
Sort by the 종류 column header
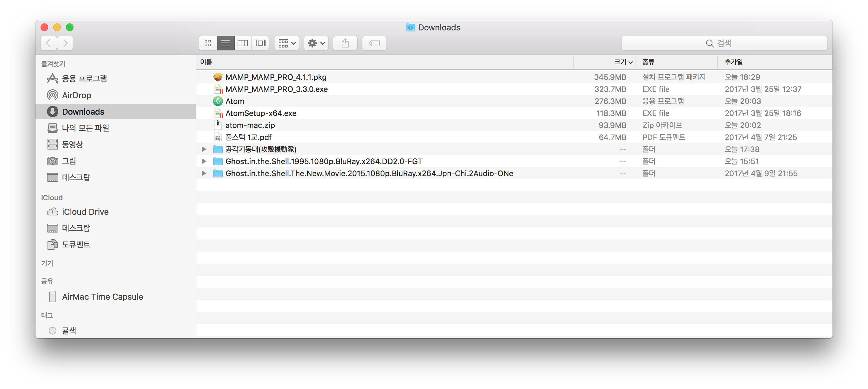tap(676, 62)
